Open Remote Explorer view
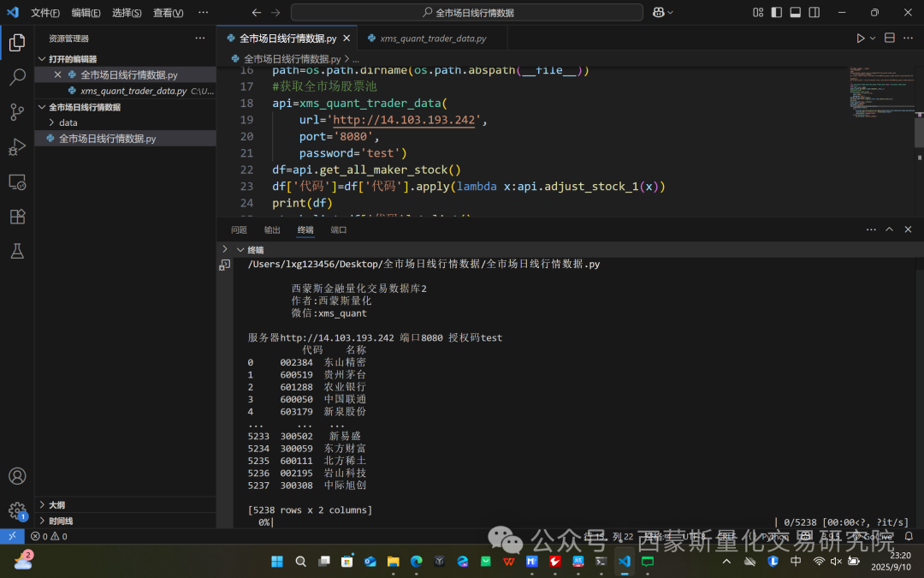The image size is (924, 578). pyautogui.click(x=17, y=182)
